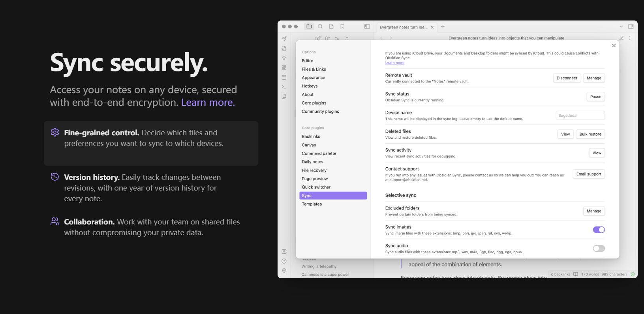Viewport: 644px width, 314px height.
Task: Click View for Sync activity
Action: tap(597, 153)
